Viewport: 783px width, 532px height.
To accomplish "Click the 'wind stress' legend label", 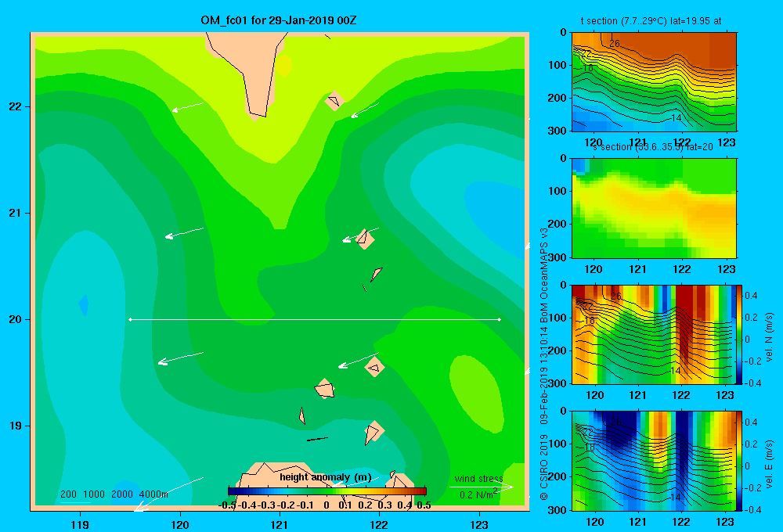I will pyautogui.click(x=478, y=478).
